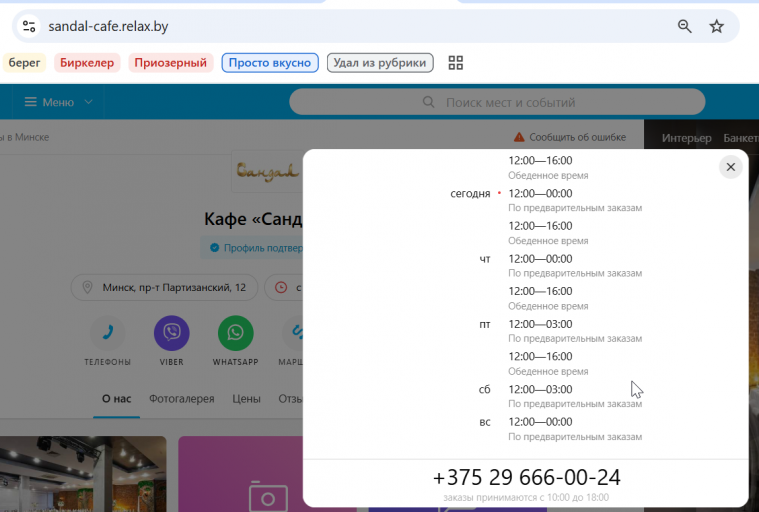Open the Приозерный bookmark group

[170, 63]
